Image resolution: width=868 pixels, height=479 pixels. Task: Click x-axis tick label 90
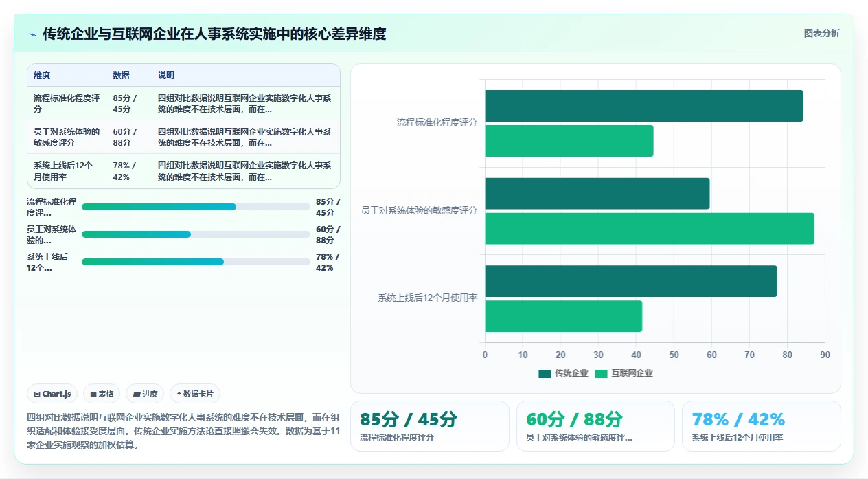tap(825, 355)
